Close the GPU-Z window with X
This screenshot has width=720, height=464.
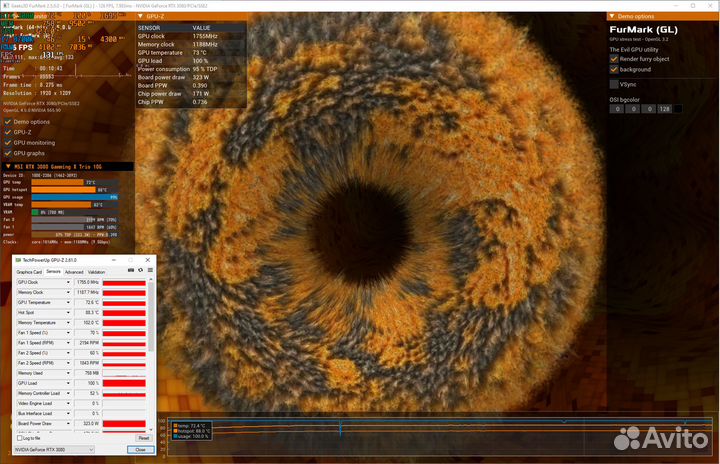pos(148,260)
